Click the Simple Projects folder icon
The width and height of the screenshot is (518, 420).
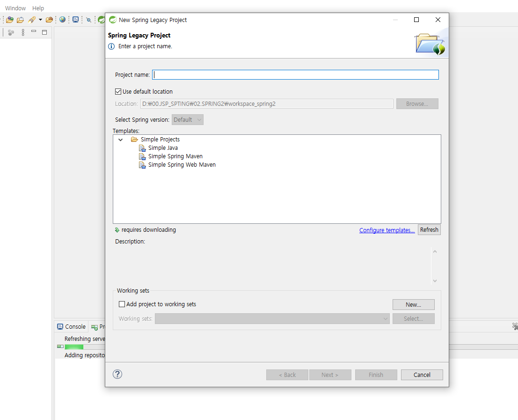(x=134, y=140)
